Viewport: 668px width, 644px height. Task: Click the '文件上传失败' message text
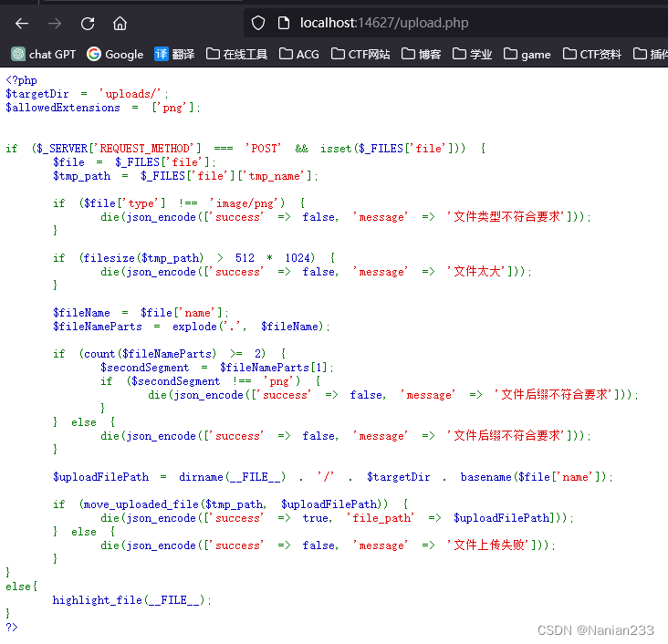click(x=489, y=545)
